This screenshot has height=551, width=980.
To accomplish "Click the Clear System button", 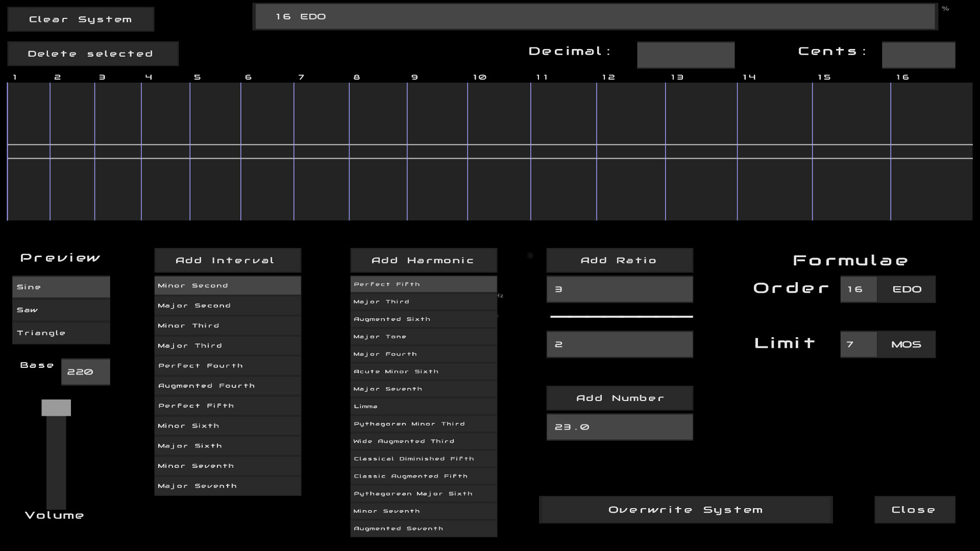I will 80,18.
